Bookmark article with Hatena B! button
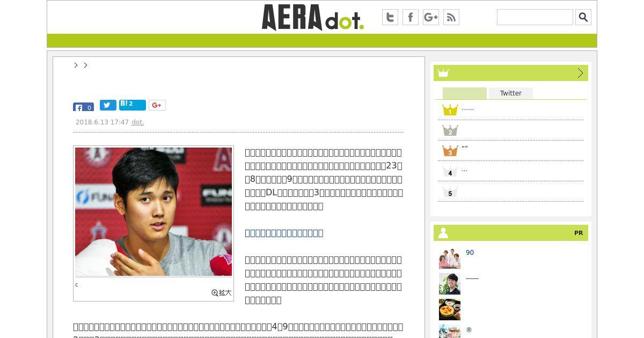 (x=133, y=105)
